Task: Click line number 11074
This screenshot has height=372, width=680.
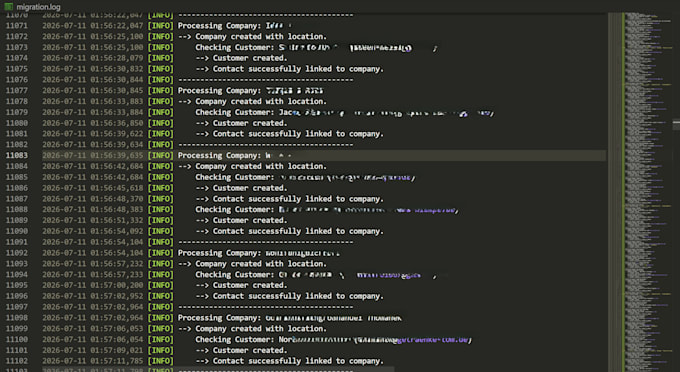Action: (16, 58)
